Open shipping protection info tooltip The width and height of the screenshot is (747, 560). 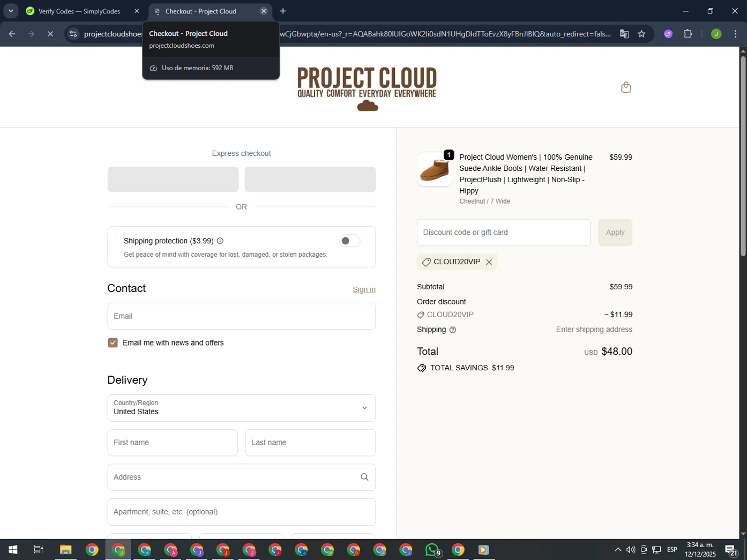coord(220,241)
